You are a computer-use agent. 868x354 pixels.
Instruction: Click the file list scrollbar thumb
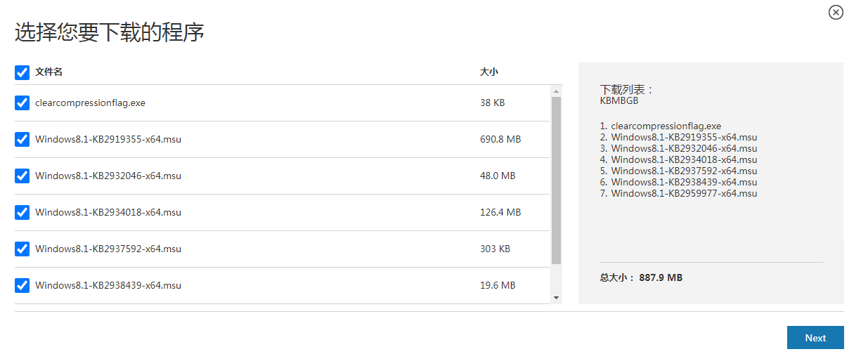pyautogui.click(x=557, y=180)
